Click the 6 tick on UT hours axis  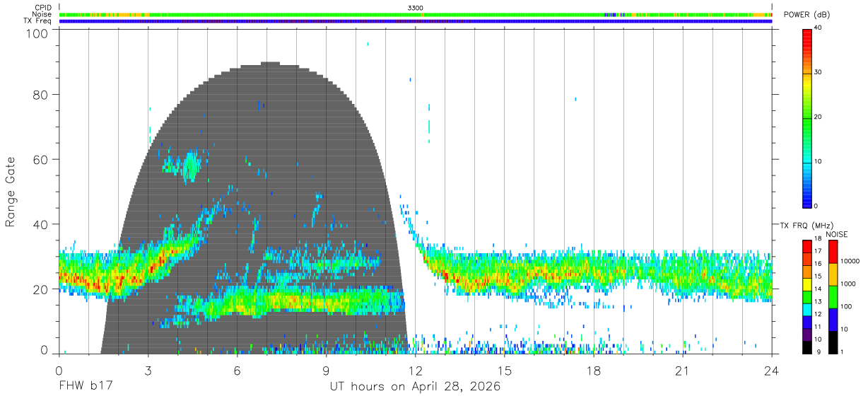237,371
